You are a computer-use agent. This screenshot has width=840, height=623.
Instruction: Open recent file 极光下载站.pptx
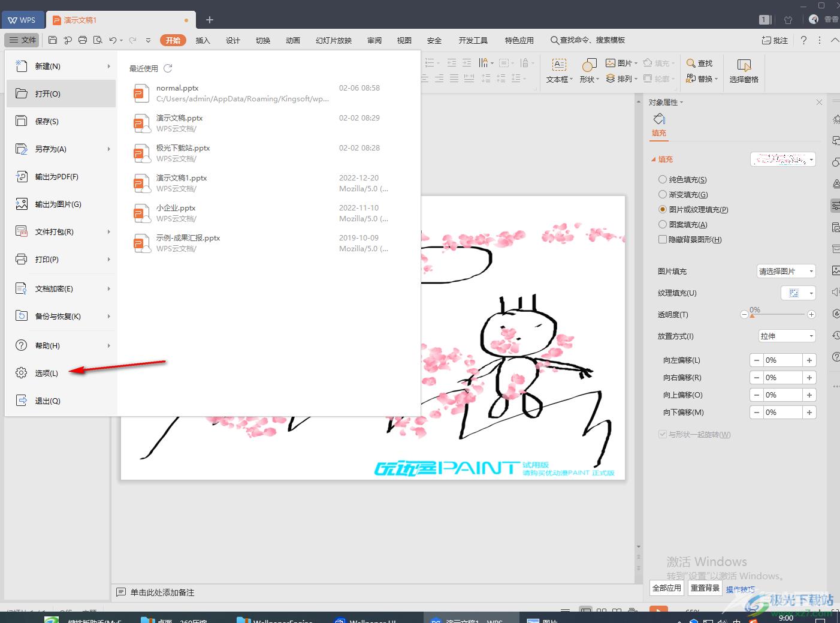(261, 153)
